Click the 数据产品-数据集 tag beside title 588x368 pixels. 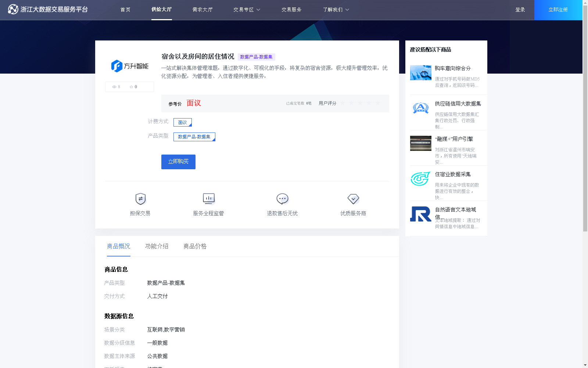coord(257,57)
